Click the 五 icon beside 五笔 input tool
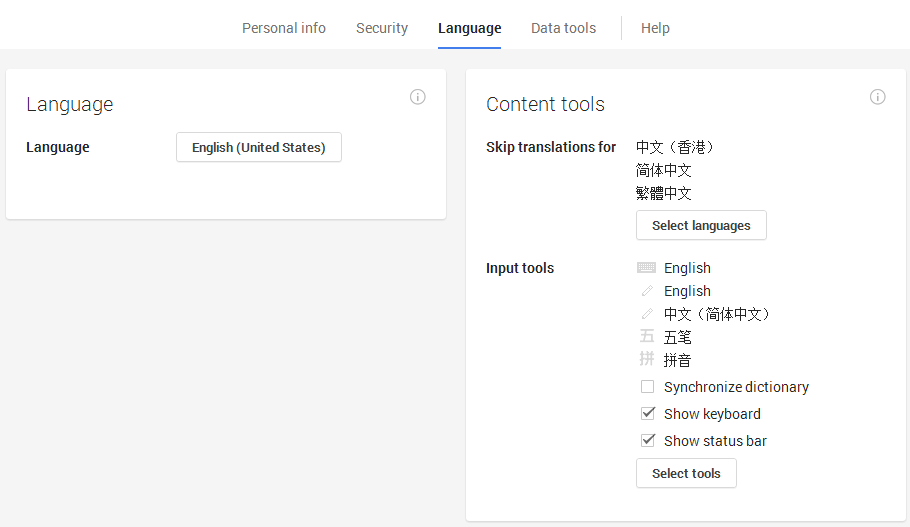Image resolution: width=910 pixels, height=527 pixels. pyautogui.click(x=647, y=336)
